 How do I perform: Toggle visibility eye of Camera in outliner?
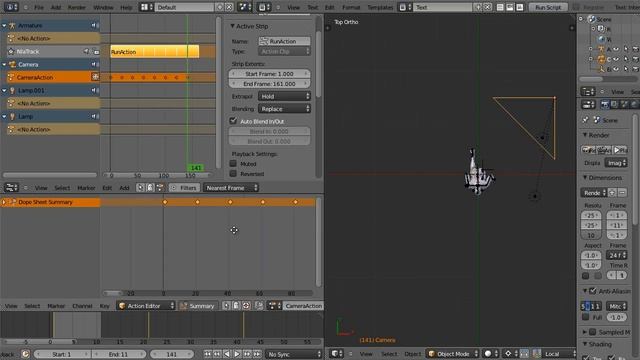[x=616, y=59]
